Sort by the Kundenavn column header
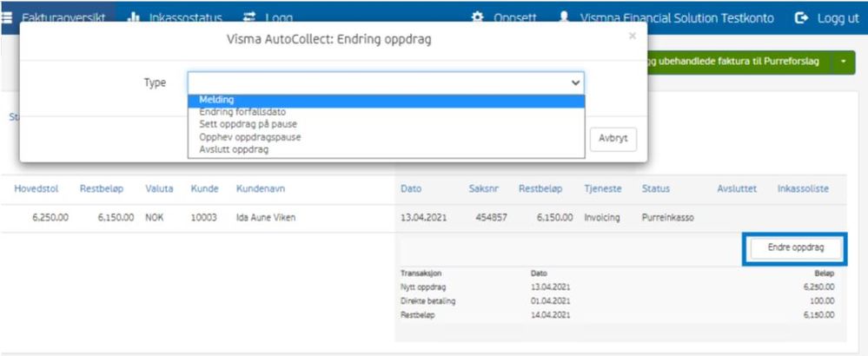Screen dimensions: 868x356 point(261,189)
